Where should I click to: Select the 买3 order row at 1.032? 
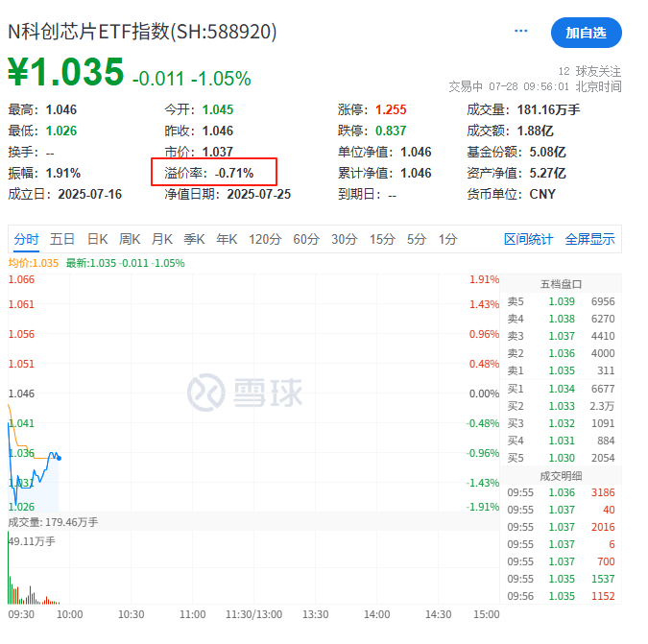(x=561, y=423)
